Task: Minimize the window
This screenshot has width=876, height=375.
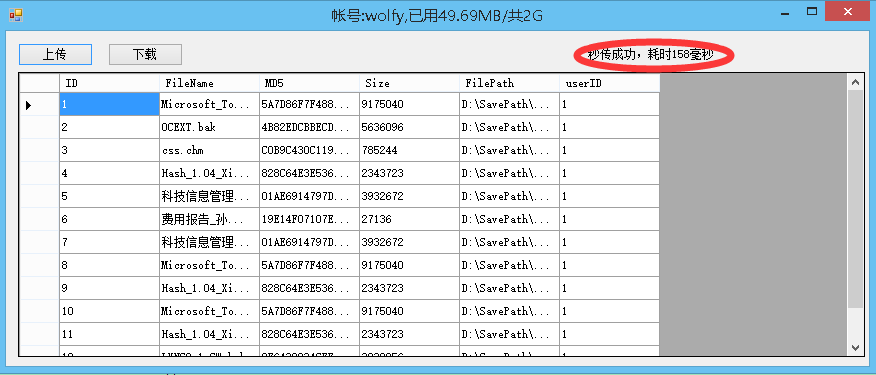Action: click(x=784, y=12)
